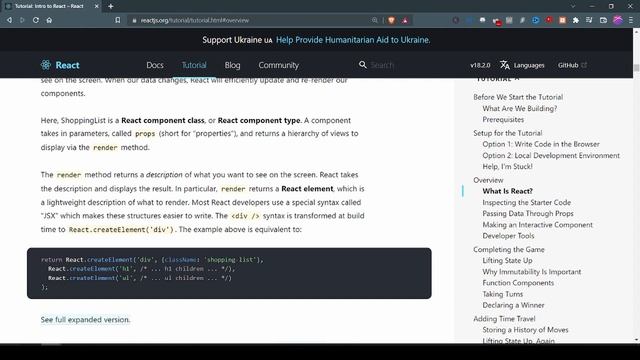Go to Adding Time Travel

[x=504, y=319]
